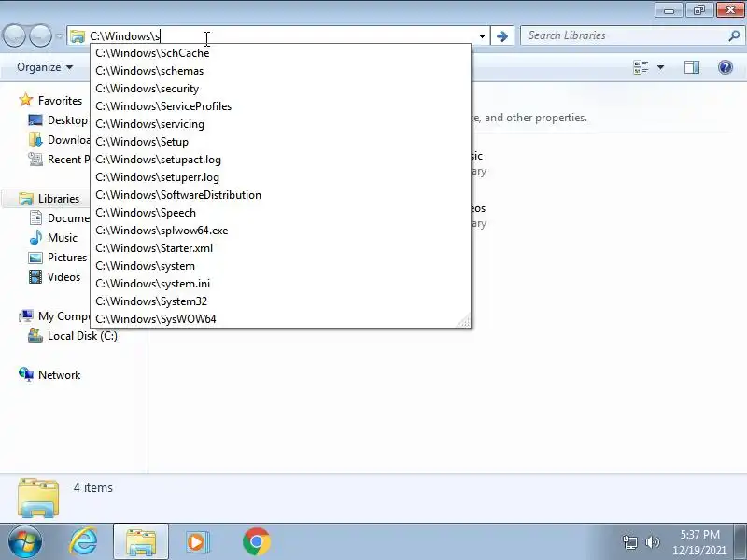The height and width of the screenshot is (560, 747).
Task: Pick C:\Windows\SysWOW64 suggestion
Action: coord(281,319)
